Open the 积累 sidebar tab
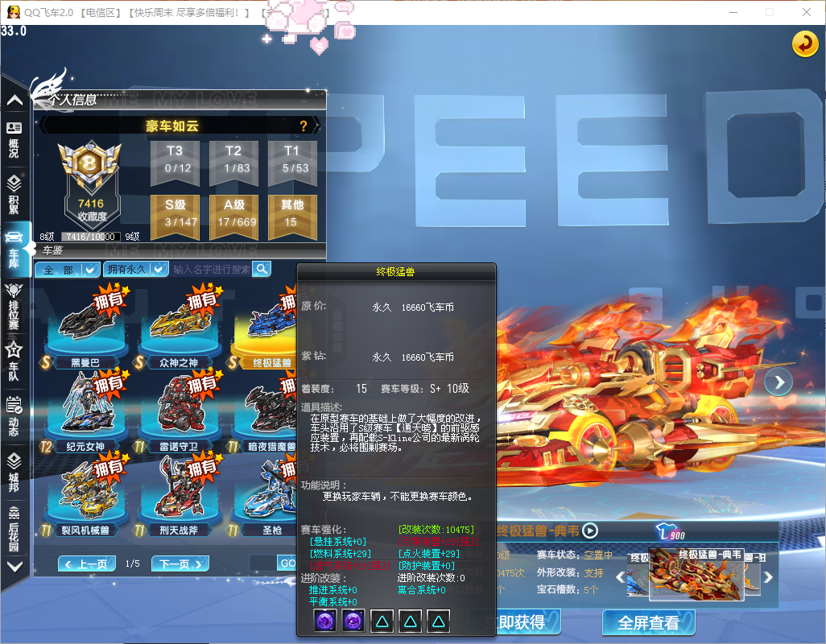The height and width of the screenshot is (644, 826). tap(14, 194)
